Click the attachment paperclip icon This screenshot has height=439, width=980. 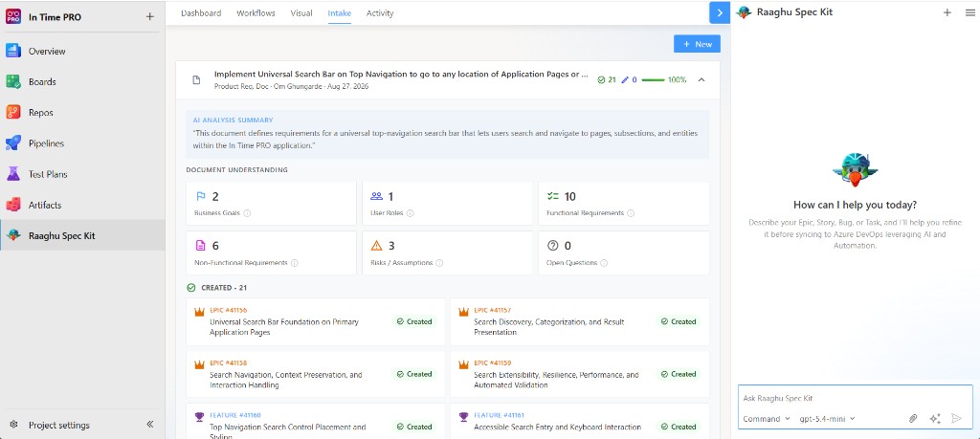[x=913, y=419]
